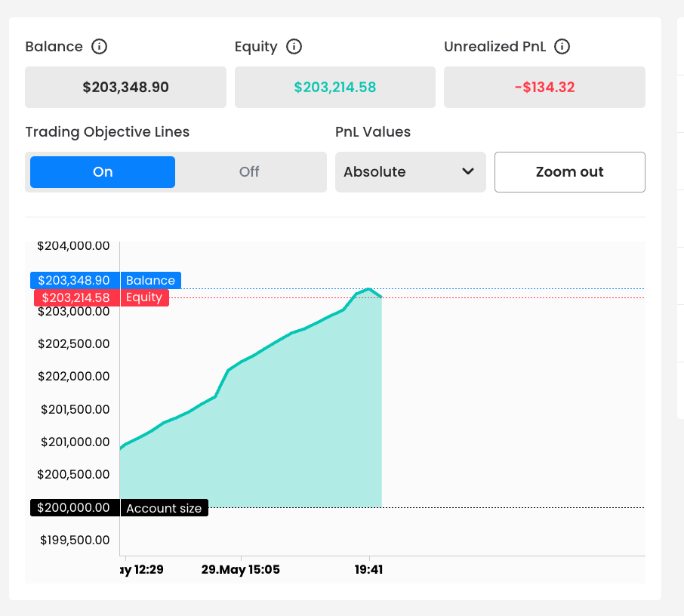
Task: Click the $199,500.00 y-axis label
Action: pos(73,540)
